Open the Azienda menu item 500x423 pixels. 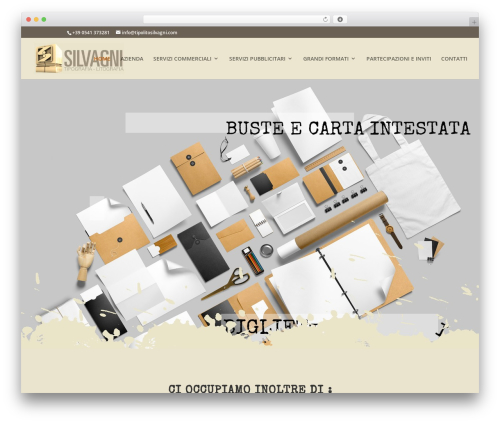coord(132,59)
